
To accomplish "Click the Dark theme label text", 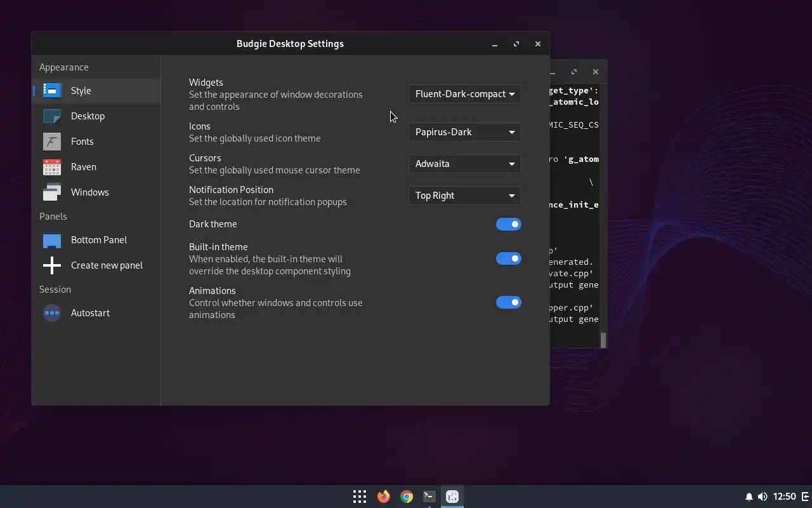I will click(x=213, y=224).
